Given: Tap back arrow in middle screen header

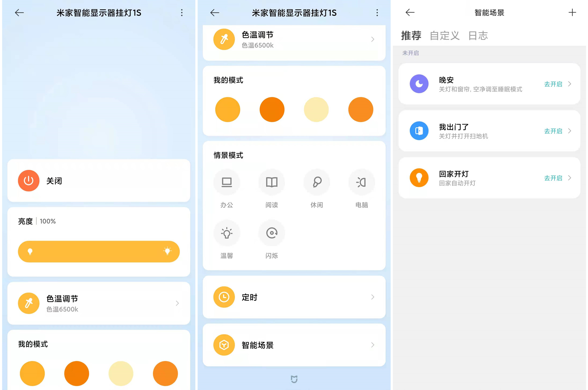Looking at the screenshot, I should (214, 13).
